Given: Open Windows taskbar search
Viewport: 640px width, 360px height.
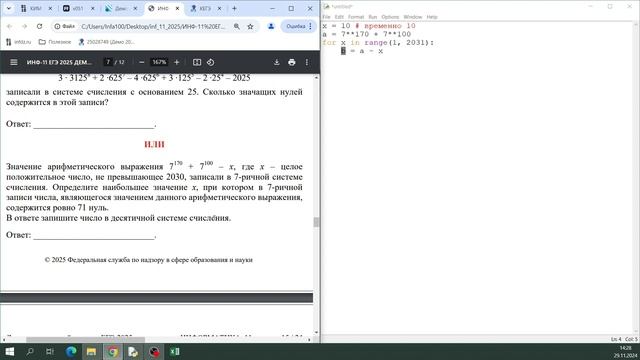Looking at the screenshot, I should [30, 351].
